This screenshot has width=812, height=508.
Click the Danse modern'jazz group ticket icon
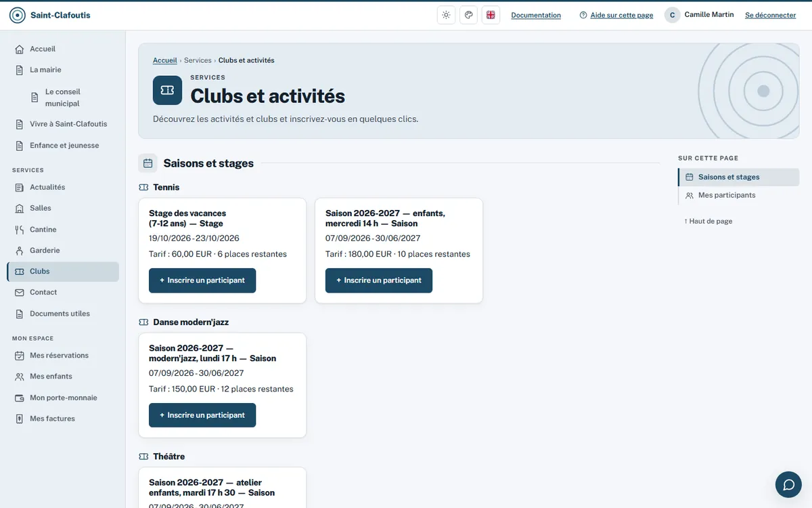(x=143, y=322)
